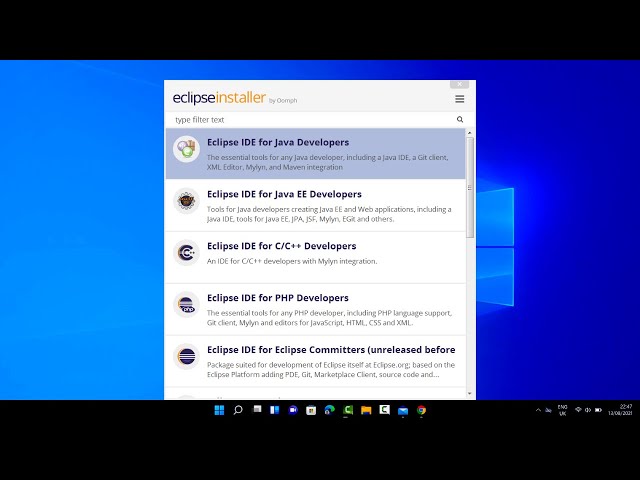Open Windows Search from taskbar
Image resolution: width=640 pixels, height=480 pixels.
coord(238,410)
